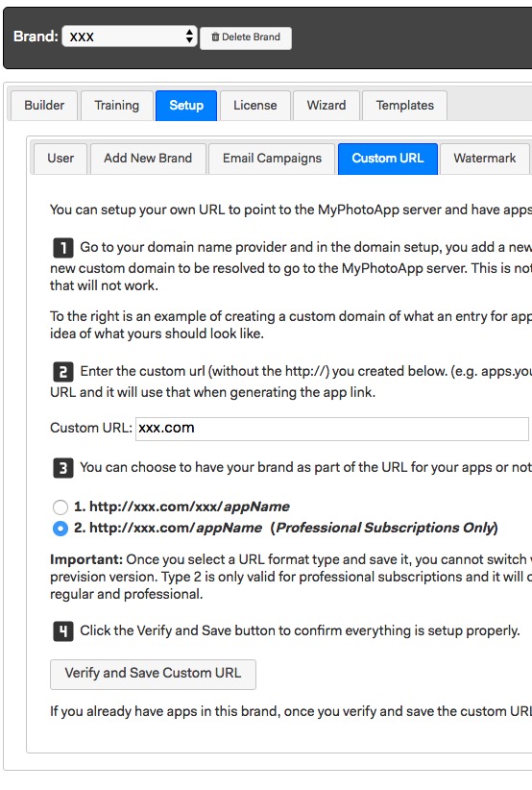The width and height of the screenshot is (532, 790).
Task: Click into the Custom URL text field
Action: point(332,429)
